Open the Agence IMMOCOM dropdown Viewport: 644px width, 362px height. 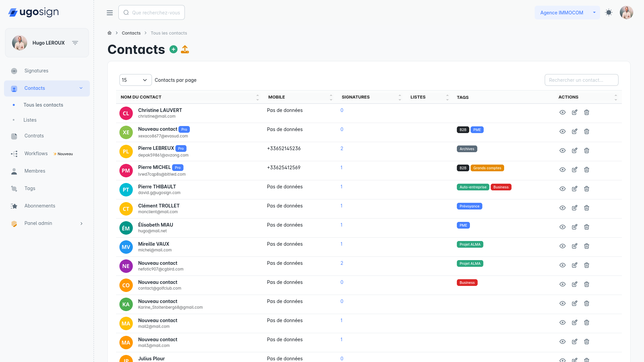pos(567,13)
